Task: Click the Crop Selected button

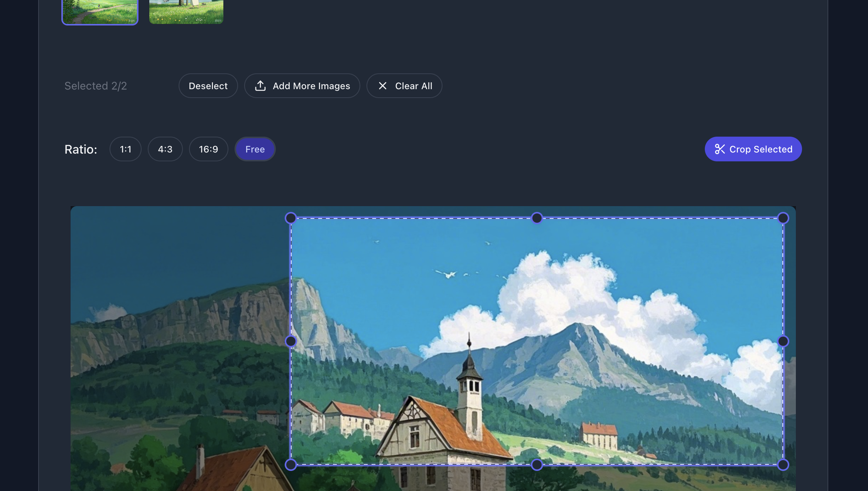Action: pyautogui.click(x=753, y=149)
